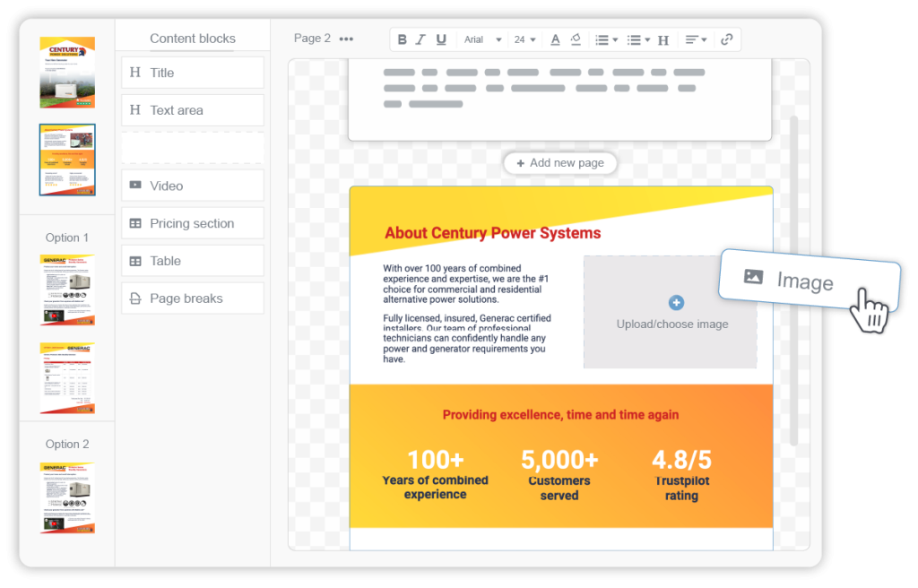
Task: Click the insert link icon
Action: [727, 39]
